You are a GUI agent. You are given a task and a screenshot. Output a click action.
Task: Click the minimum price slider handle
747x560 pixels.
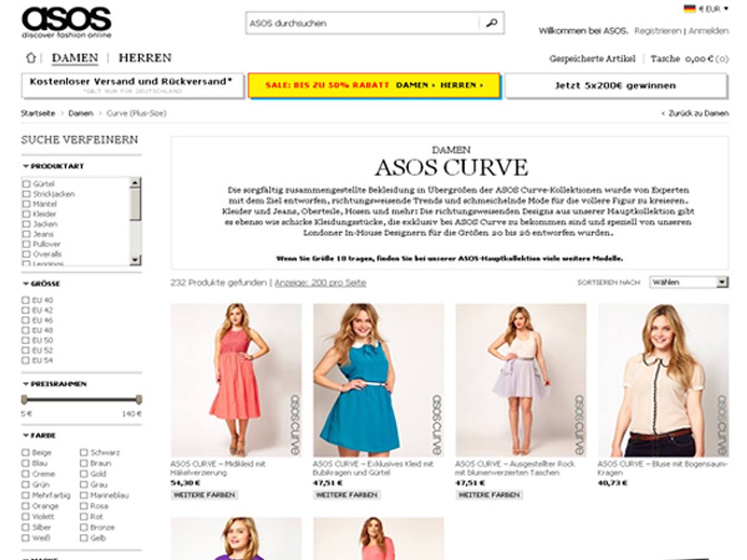[x=24, y=399]
